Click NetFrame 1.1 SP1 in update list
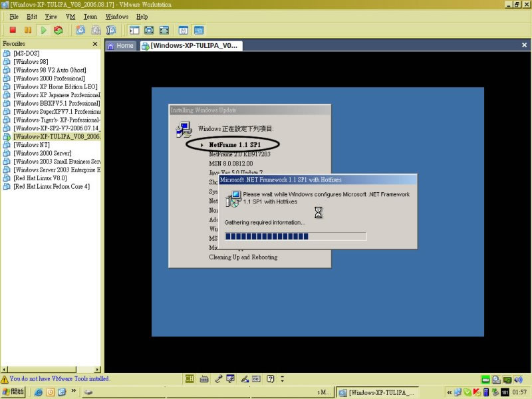This screenshot has height=399, width=532. [x=235, y=145]
